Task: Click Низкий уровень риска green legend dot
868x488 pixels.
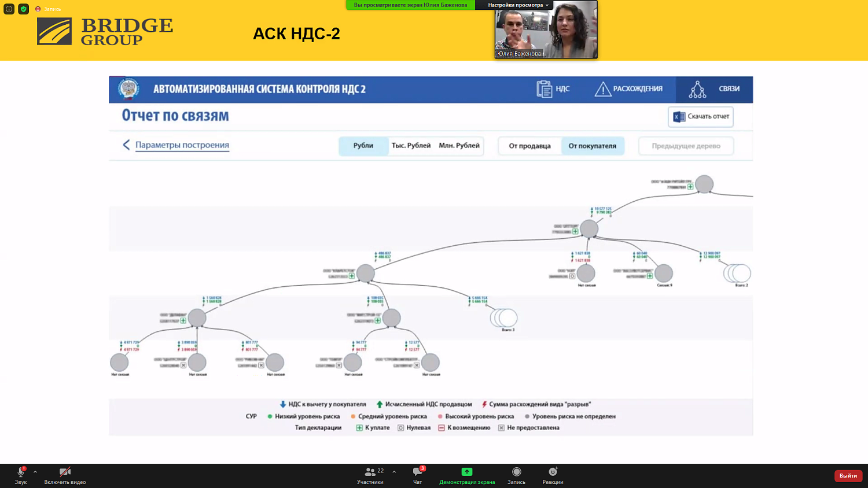Action: 270,416
